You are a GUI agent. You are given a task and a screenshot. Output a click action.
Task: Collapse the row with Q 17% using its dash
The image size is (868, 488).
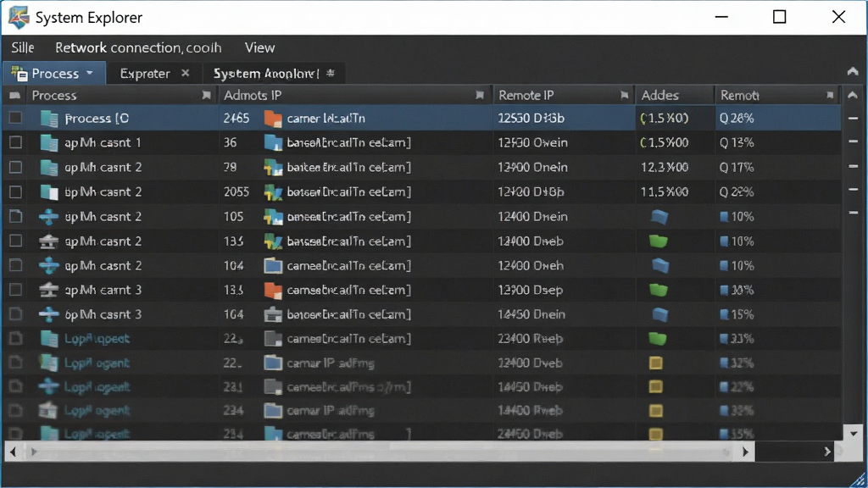click(853, 165)
